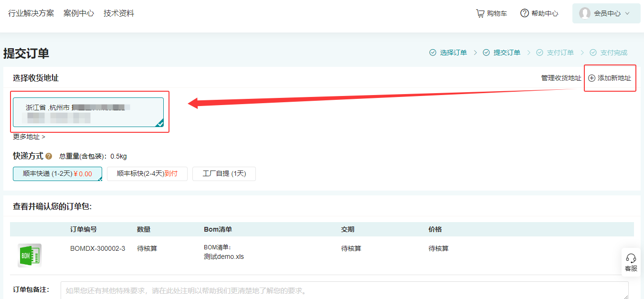Expand the 会员中心 dropdown arrow
Image resolution: width=644 pixels, height=299 pixels.
point(627,13)
